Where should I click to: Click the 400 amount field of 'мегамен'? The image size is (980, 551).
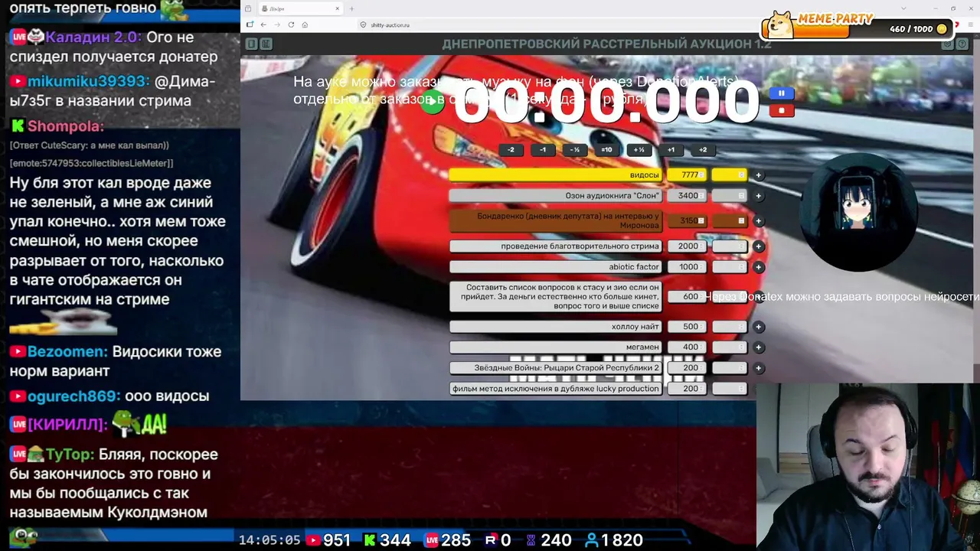click(x=688, y=347)
